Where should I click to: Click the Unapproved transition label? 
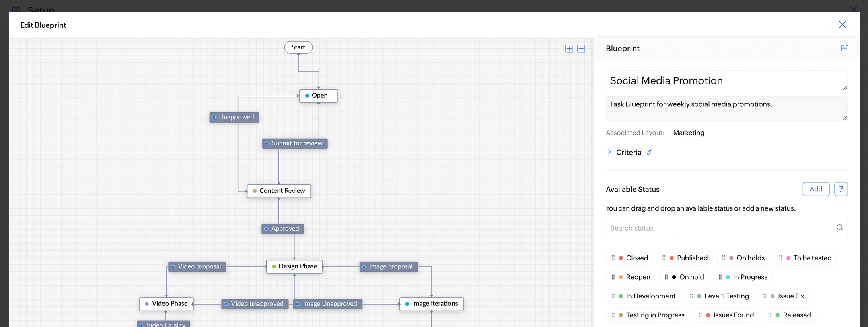point(234,117)
